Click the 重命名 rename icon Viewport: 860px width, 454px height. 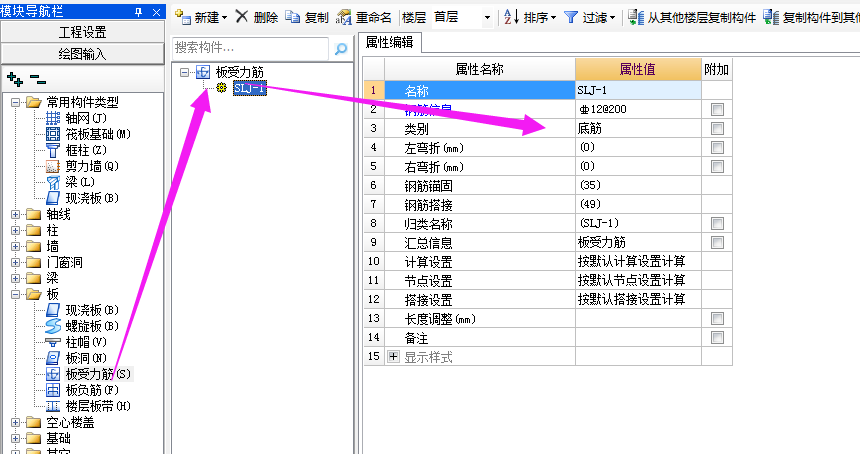click(x=343, y=17)
